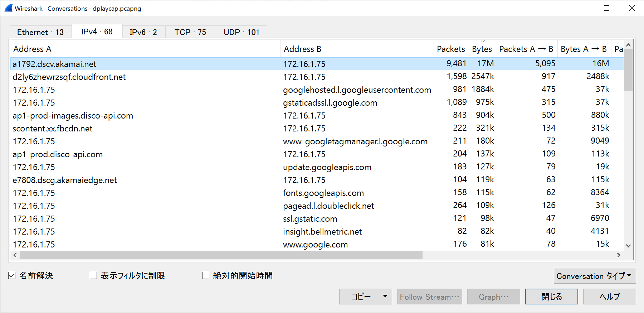Click the 4131 Bytes A → B value
The width and height of the screenshot is (644, 313).
point(600,231)
